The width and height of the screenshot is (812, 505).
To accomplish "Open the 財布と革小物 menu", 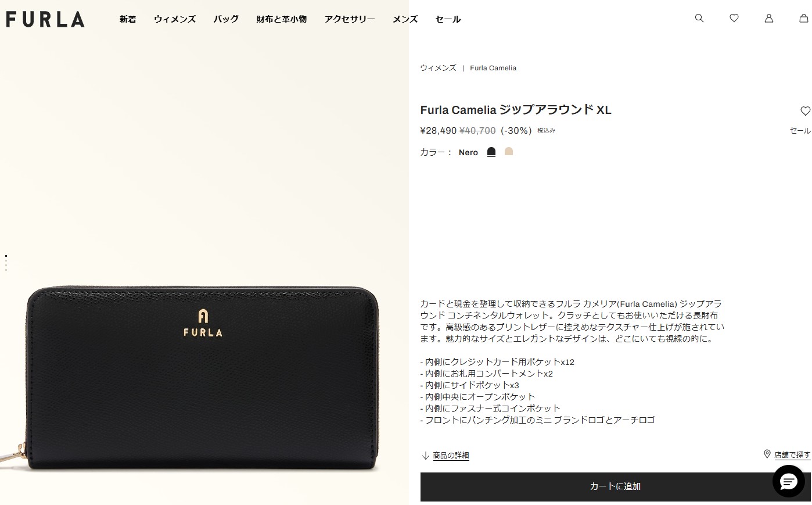I will tap(282, 19).
